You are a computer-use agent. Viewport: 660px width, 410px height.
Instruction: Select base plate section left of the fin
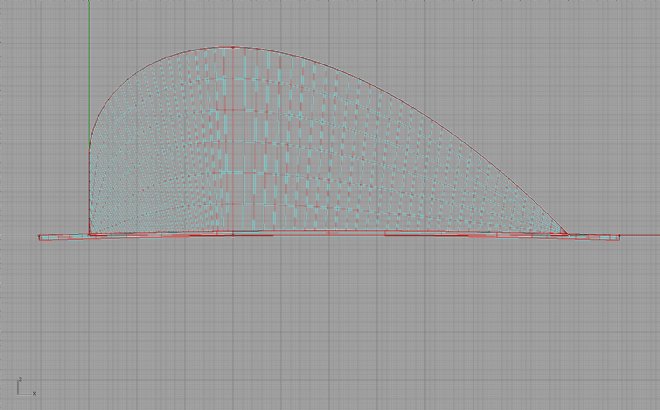[64, 238]
